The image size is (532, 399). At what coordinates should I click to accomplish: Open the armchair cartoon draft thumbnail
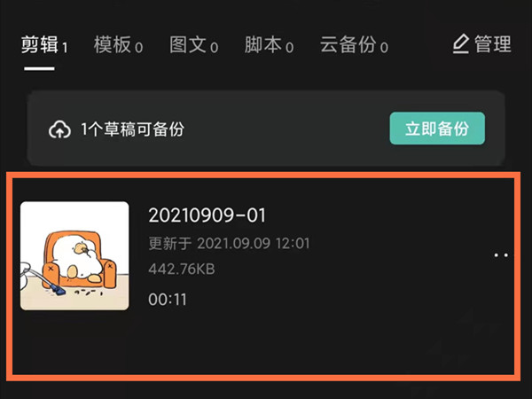point(74,256)
